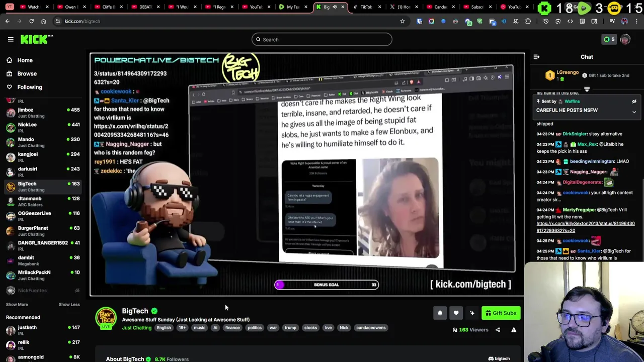Expand pinned message chevron
The width and height of the screenshot is (644, 362).
634,112
